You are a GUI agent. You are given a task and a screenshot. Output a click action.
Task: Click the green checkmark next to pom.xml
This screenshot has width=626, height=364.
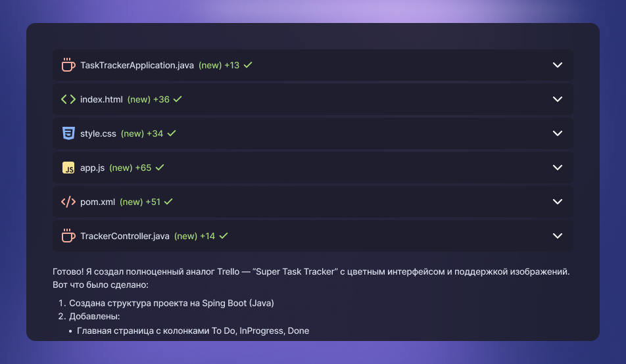pyautogui.click(x=168, y=202)
